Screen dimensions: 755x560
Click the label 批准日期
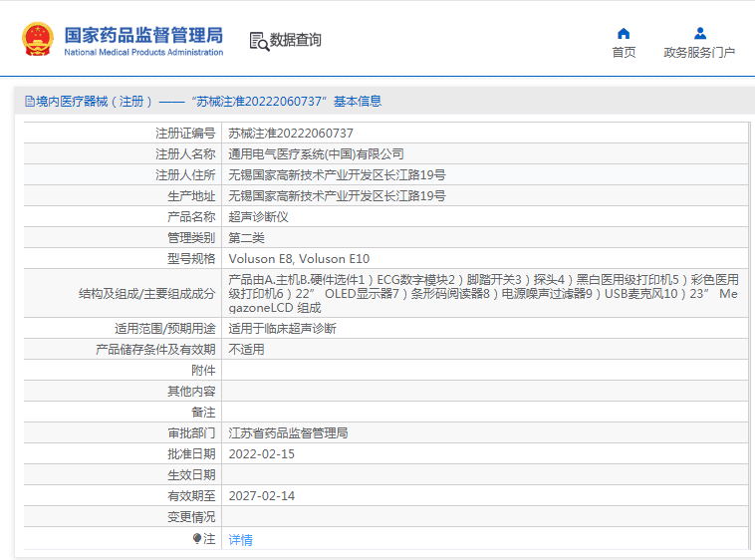coord(191,454)
